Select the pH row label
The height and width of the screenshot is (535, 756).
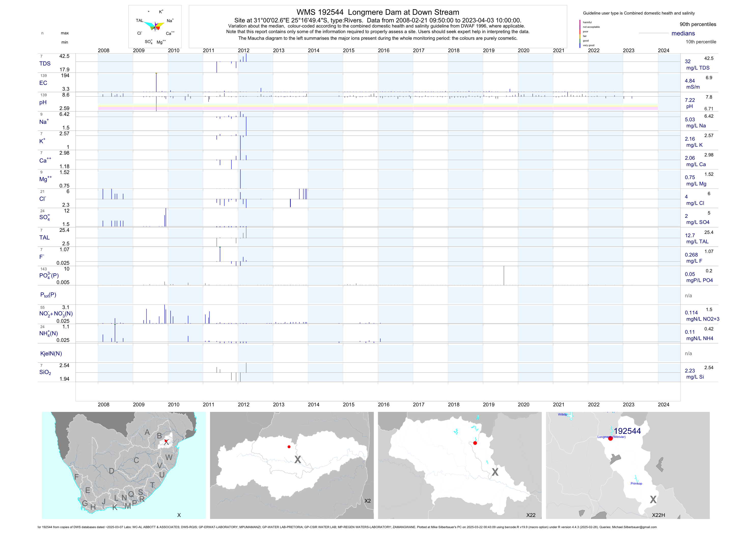(43, 102)
